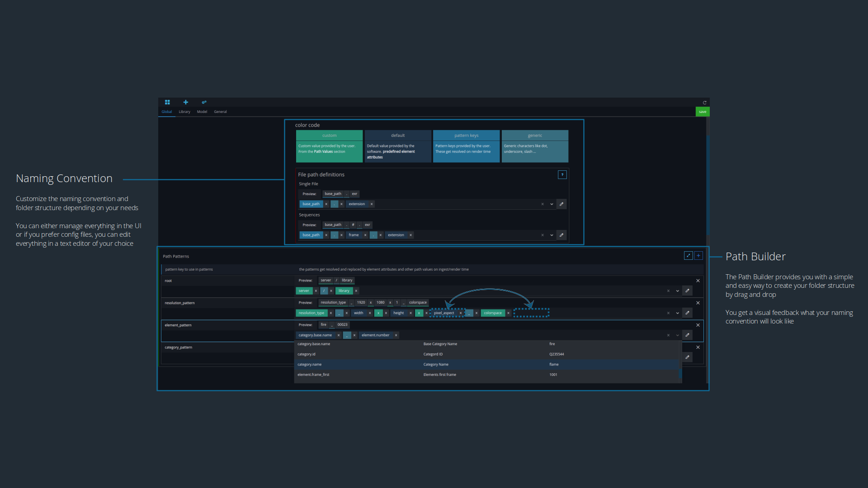Click the plus icon to add a path pattern
Image resolution: width=868 pixels, height=488 pixels.
point(698,255)
